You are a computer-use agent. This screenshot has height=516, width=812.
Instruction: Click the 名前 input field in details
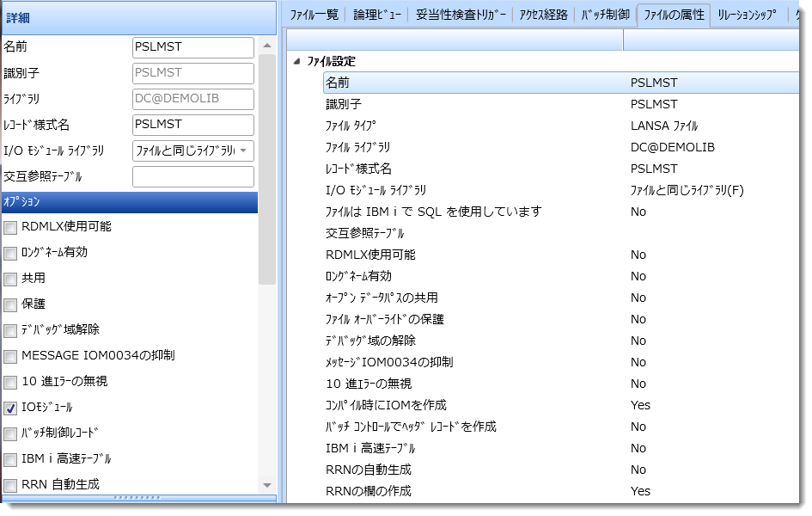point(193,47)
